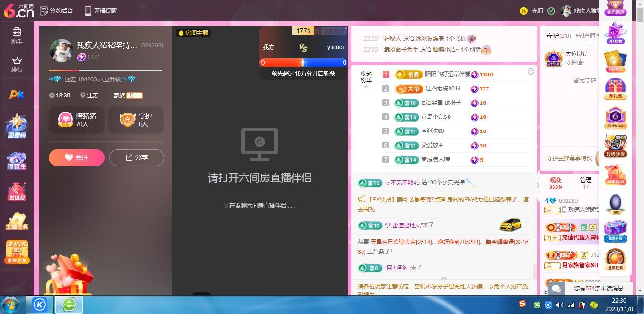Open the 拆礼包 shortcut

616,89
